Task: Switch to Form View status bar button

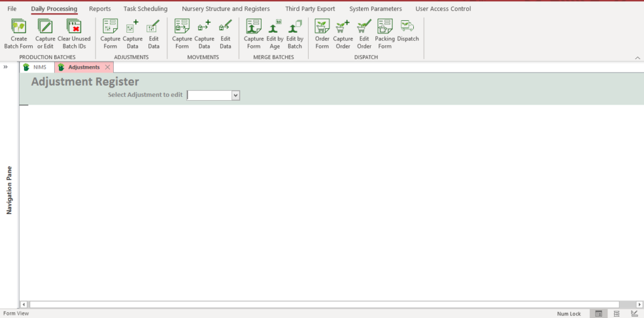Action: (x=599, y=313)
